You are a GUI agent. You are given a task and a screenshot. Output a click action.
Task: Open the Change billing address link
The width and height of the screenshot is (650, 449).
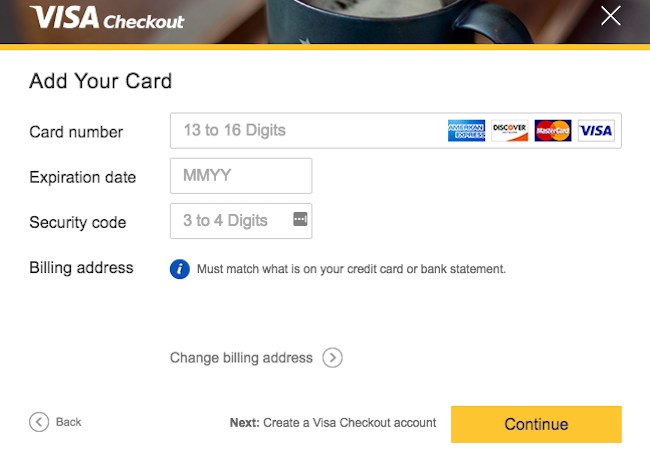coord(241,357)
